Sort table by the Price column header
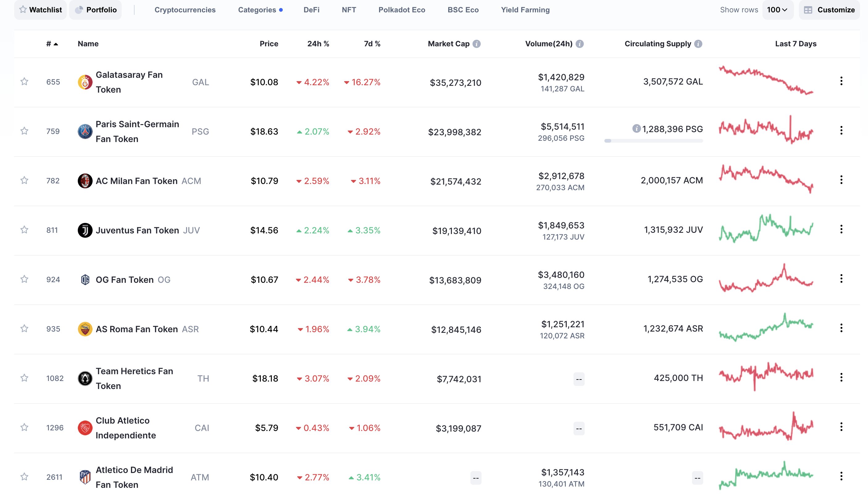868x502 pixels. click(269, 44)
